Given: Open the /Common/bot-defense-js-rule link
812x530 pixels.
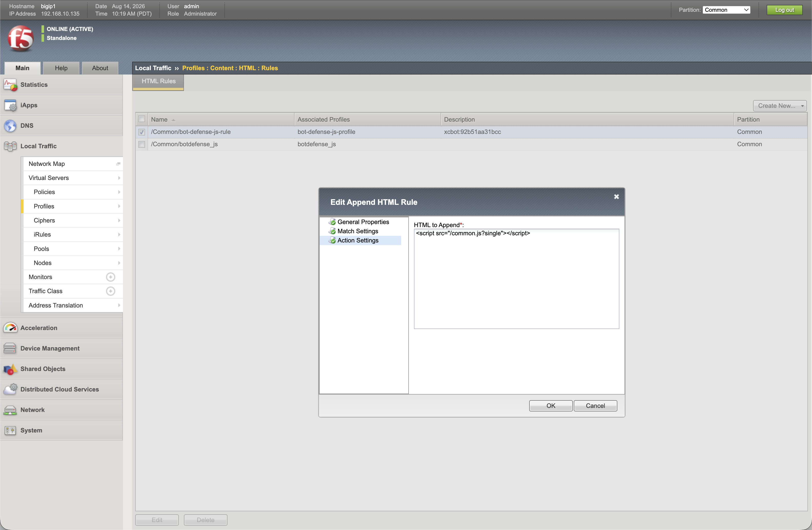Looking at the screenshot, I should point(191,132).
